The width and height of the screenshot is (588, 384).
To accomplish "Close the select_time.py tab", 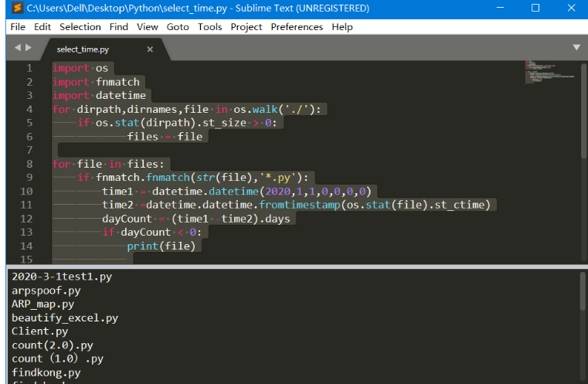I will coord(150,49).
